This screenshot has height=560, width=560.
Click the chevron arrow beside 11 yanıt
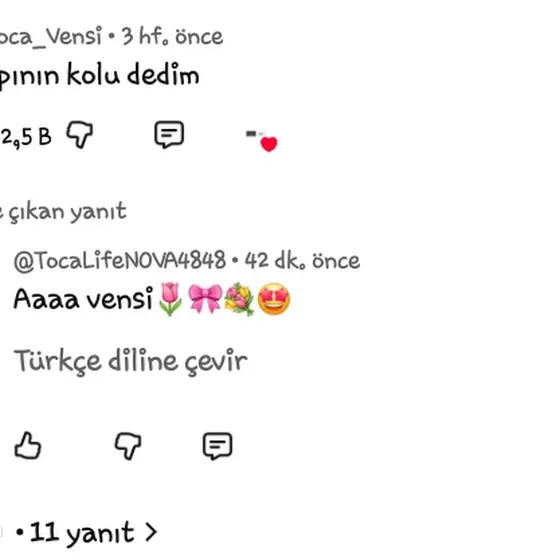tap(151, 532)
